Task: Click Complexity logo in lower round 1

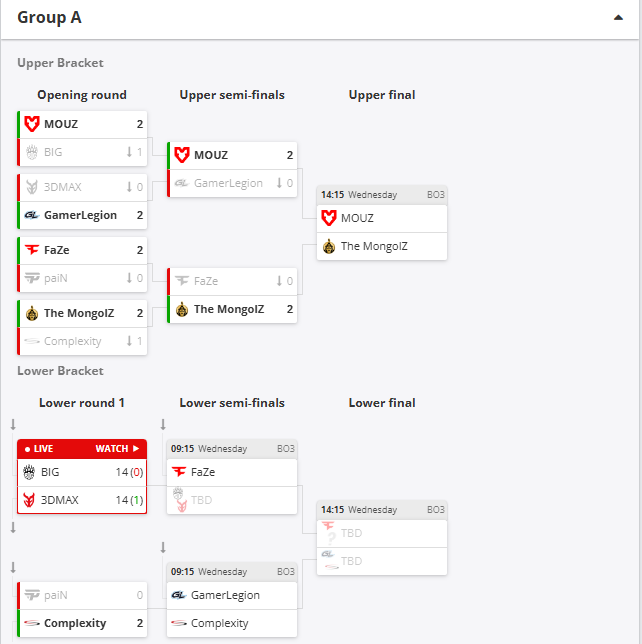Action: [32, 623]
